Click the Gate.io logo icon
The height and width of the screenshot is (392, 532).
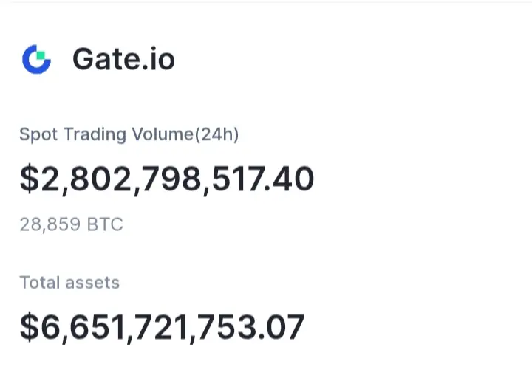(x=36, y=59)
